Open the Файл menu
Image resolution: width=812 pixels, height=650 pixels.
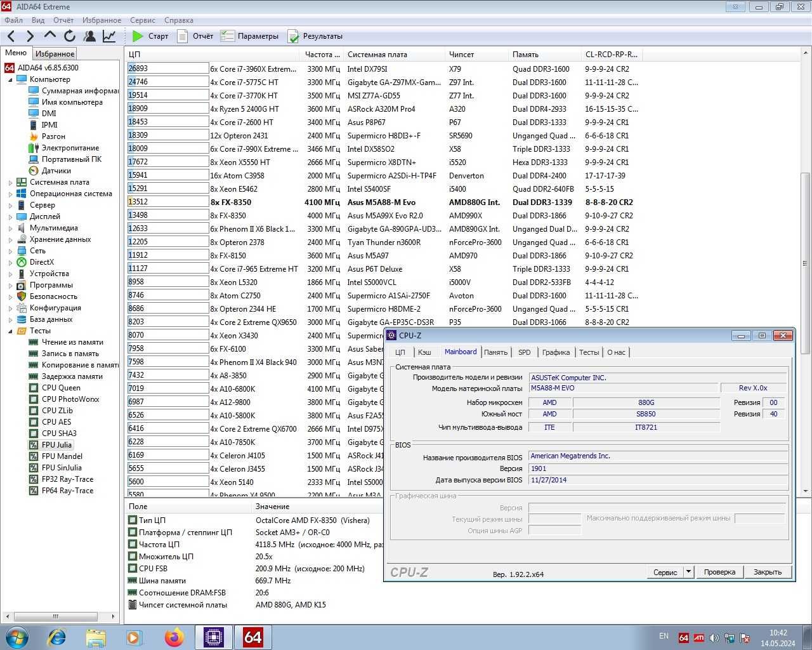pyautogui.click(x=13, y=20)
